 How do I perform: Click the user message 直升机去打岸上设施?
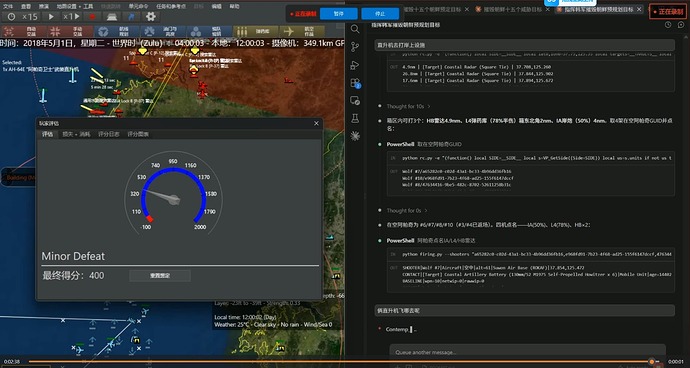525,45
